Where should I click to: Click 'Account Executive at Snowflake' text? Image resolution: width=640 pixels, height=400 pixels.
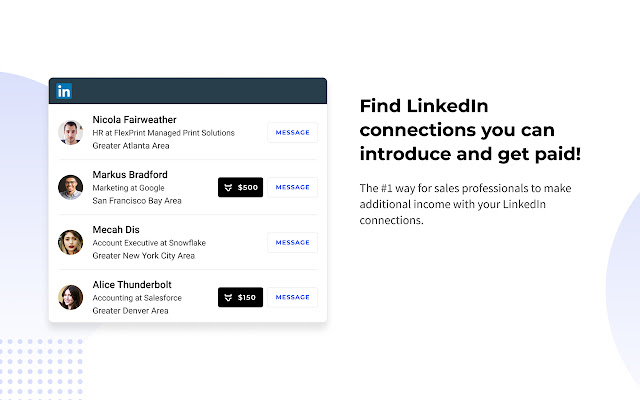[147, 242]
